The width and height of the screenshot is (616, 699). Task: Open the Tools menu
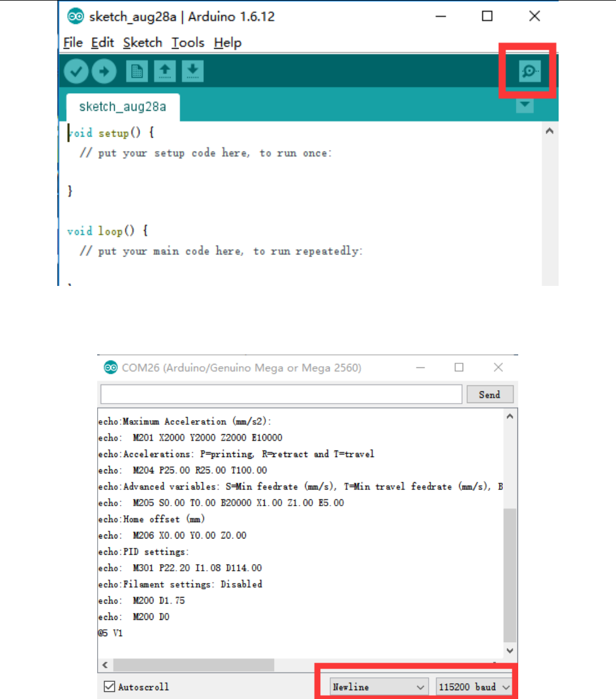188,43
